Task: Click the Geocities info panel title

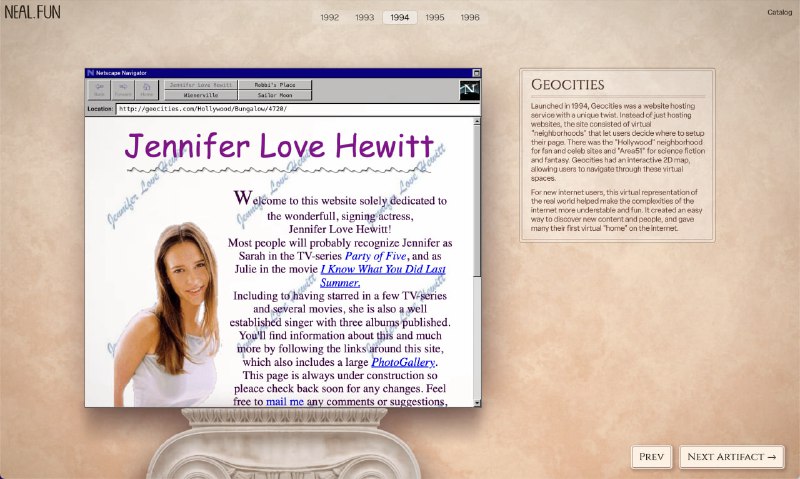Action: pyautogui.click(x=567, y=85)
